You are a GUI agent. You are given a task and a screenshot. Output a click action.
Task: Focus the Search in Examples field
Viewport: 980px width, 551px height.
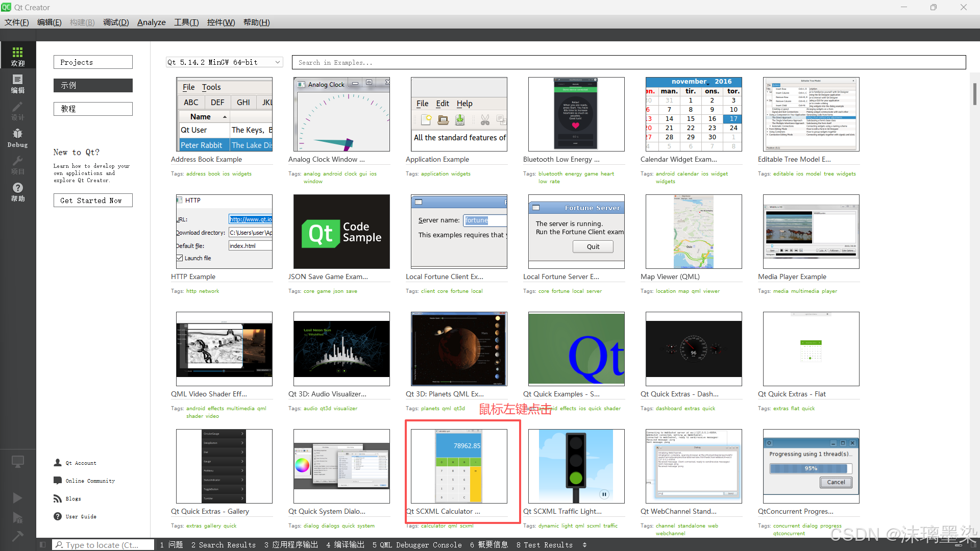629,62
